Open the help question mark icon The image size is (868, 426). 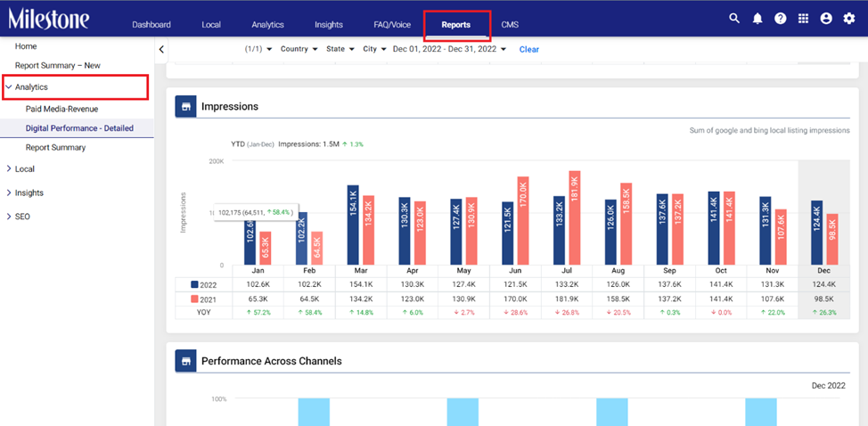pos(780,18)
